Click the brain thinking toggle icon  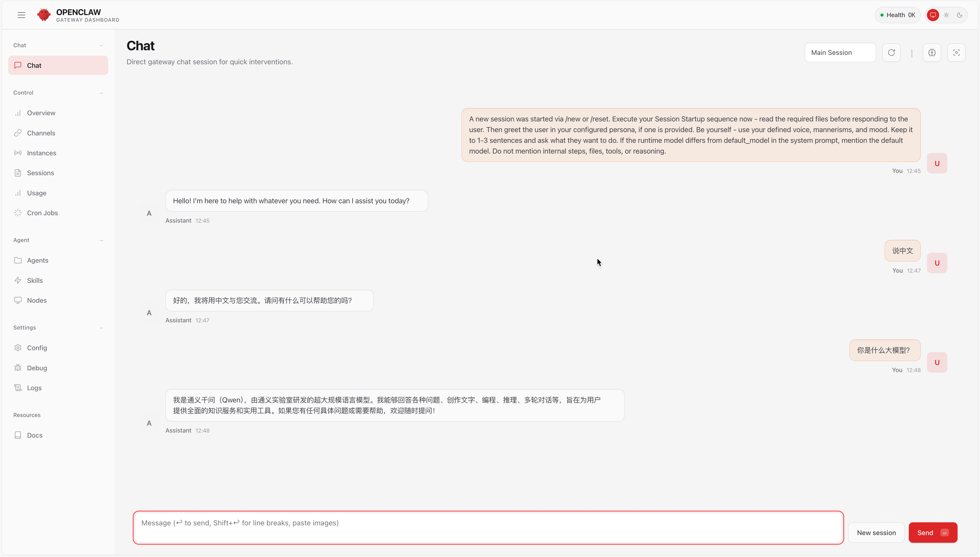[x=932, y=53]
